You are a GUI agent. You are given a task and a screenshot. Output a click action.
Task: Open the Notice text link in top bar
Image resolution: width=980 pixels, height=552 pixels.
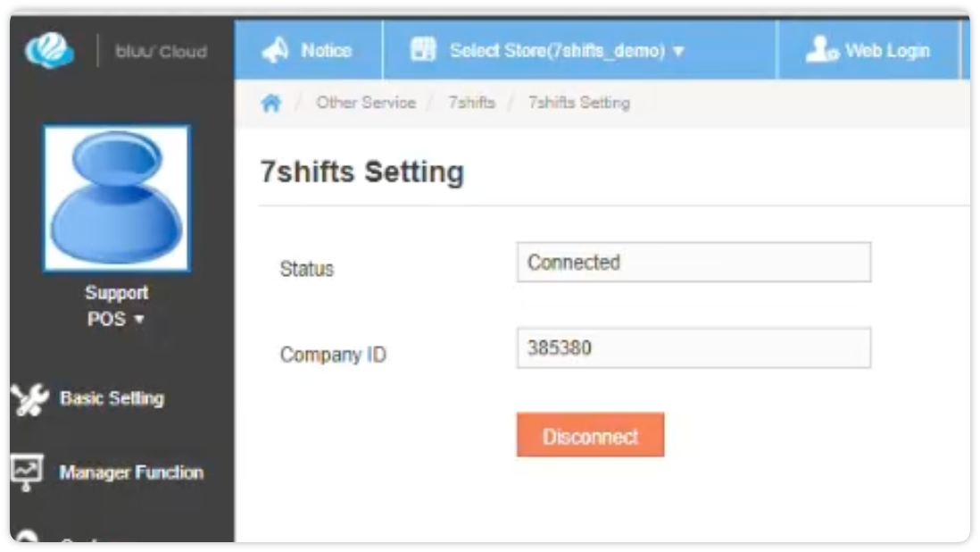pos(326,51)
